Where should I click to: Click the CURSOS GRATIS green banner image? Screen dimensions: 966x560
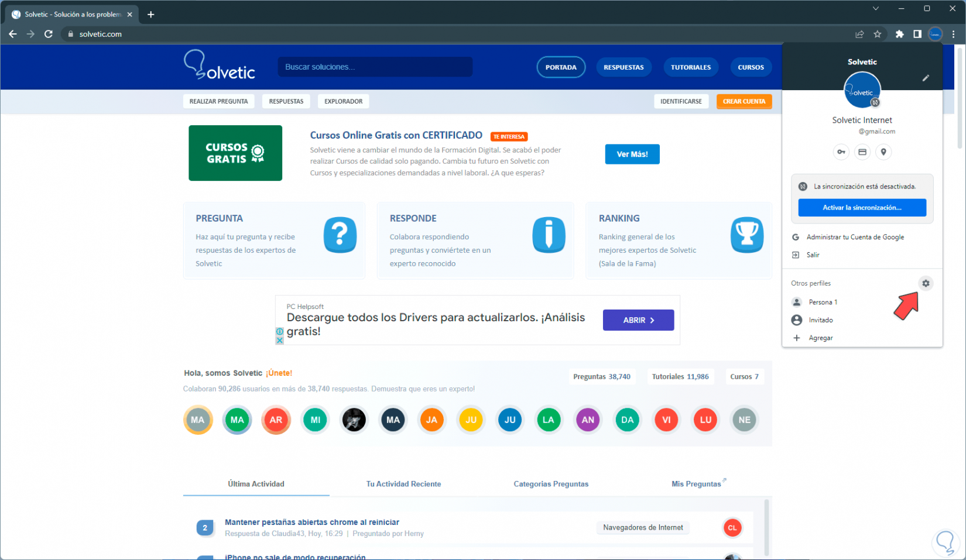[235, 153]
